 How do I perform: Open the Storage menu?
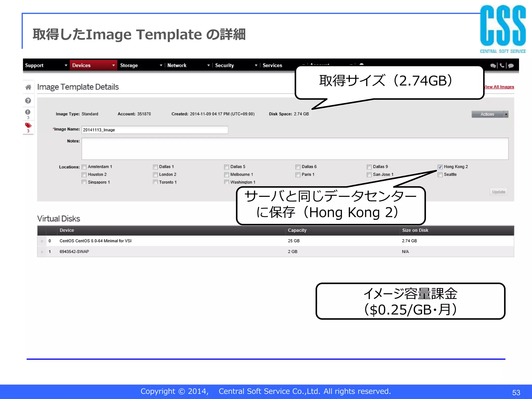tap(141, 65)
